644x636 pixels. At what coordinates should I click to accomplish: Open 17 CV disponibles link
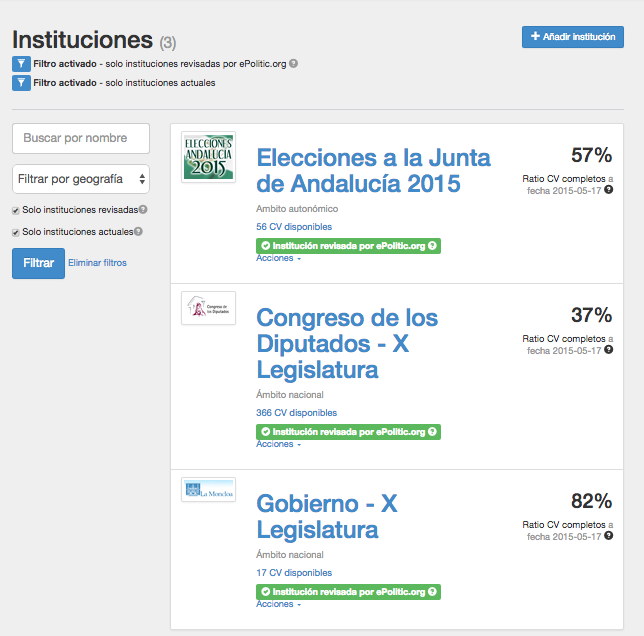click(x=294, y=573)
